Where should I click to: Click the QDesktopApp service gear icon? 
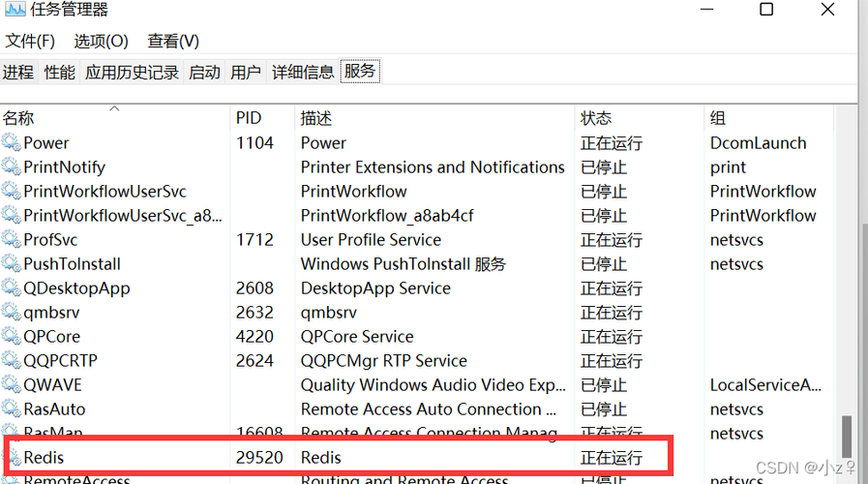12,287
